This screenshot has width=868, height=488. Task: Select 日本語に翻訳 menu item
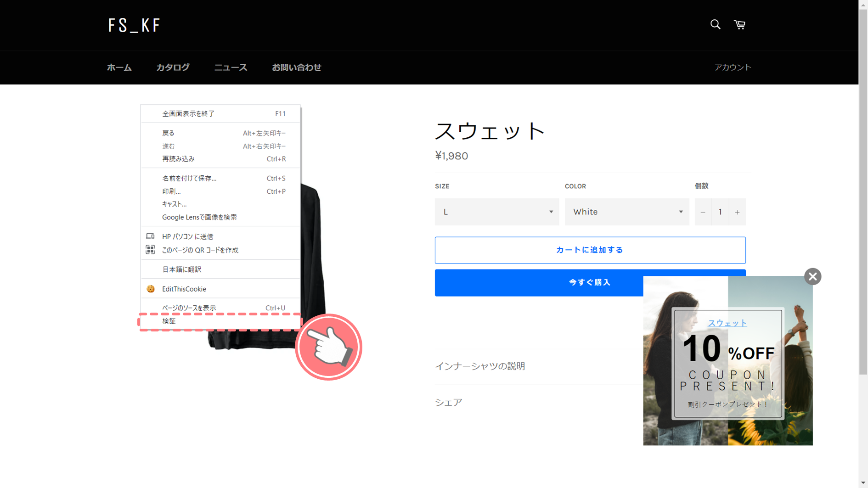(x=220, y=269)
